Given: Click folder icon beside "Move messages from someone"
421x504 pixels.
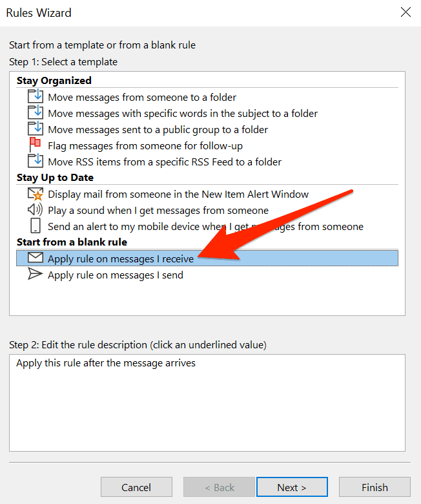Looking at the screenshot, I should point(36,97).
